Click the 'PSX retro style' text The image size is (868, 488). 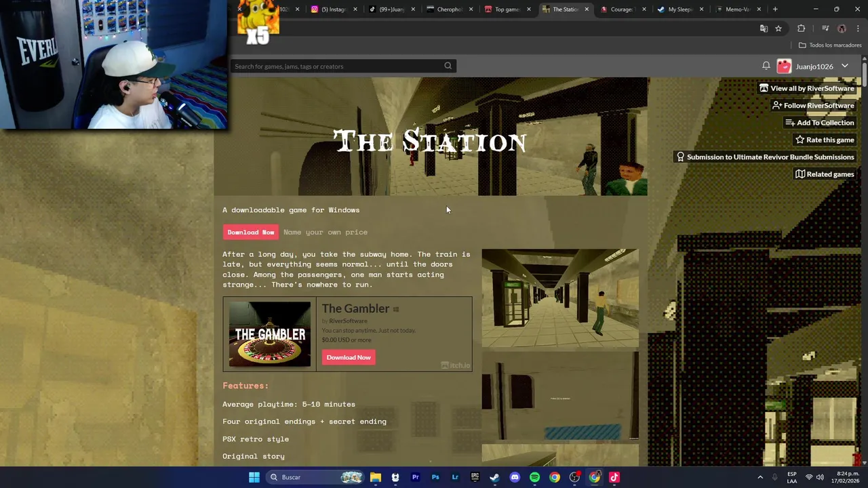coord(256,439)
